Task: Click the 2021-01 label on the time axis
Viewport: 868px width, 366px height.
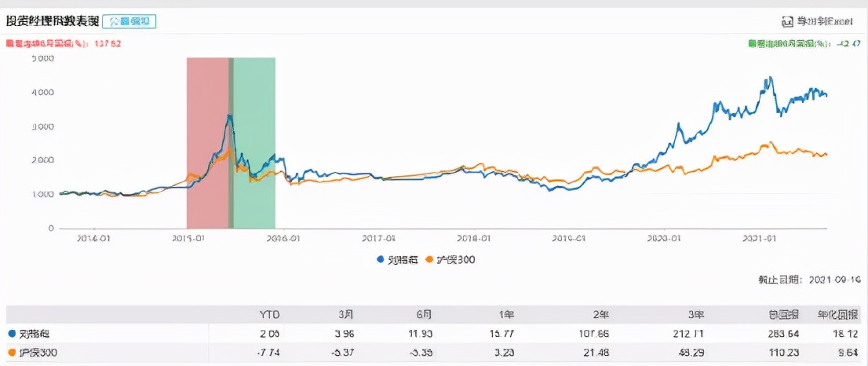Action: [760, 238]
